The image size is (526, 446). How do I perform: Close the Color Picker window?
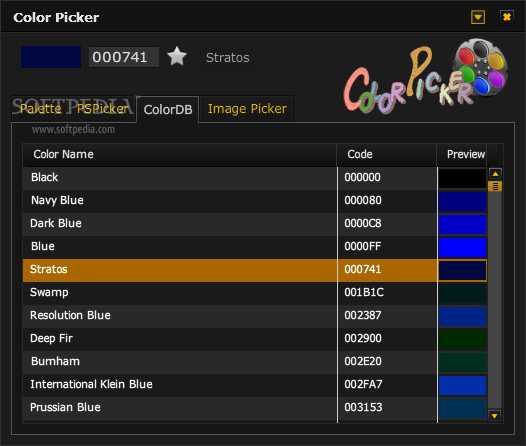click(507, 17)
